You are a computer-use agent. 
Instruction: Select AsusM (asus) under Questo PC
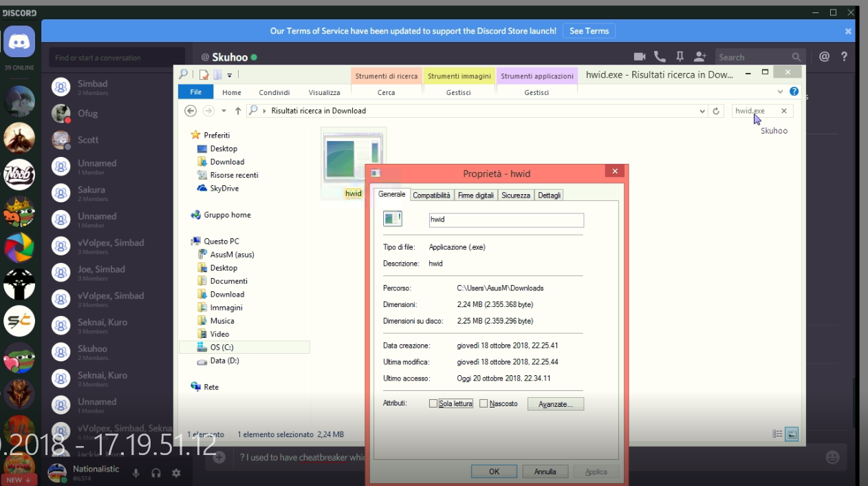pos(232,254)
